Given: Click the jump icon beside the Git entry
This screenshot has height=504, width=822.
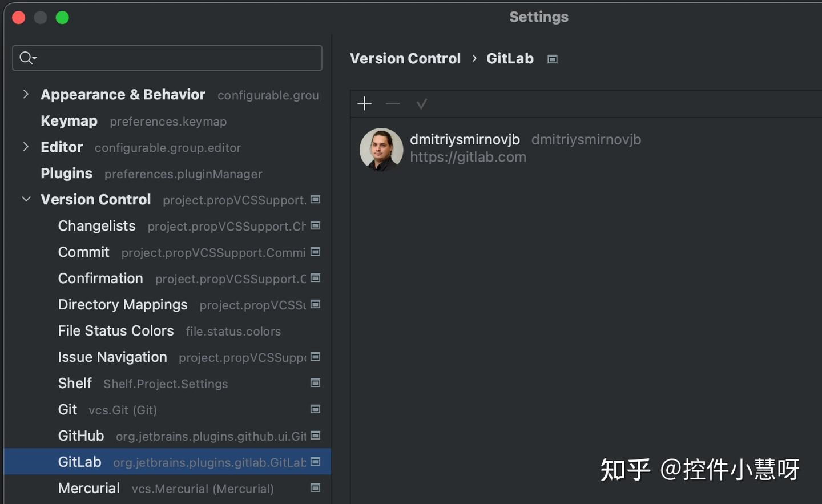Looking at the screenshot, I should click(x=315, y=409).
